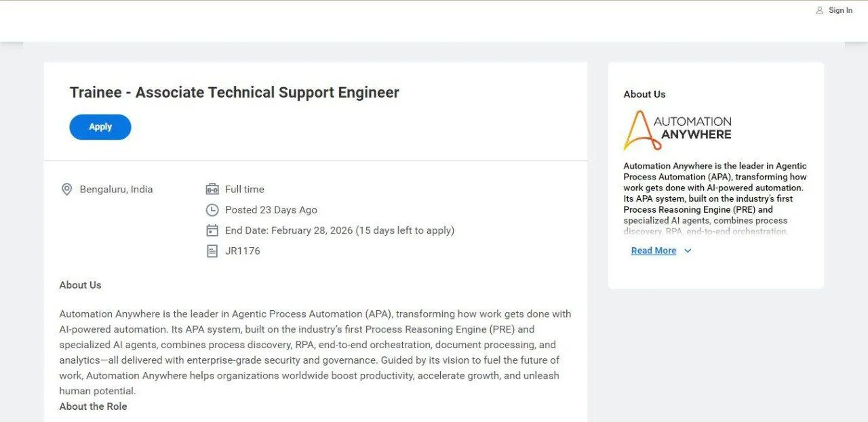This screenshot has height=422, width=868.
Task: Click the user profile icon beside Sign In
Action: tap(820, 10)
